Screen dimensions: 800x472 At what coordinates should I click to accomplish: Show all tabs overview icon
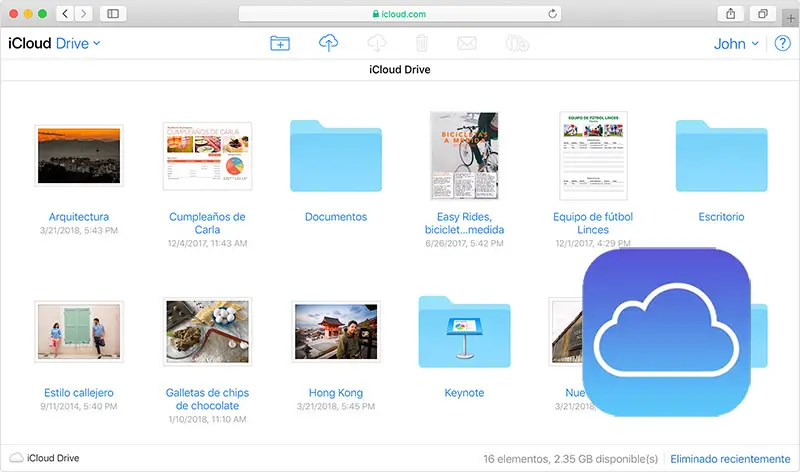click(x=763, y=14)
